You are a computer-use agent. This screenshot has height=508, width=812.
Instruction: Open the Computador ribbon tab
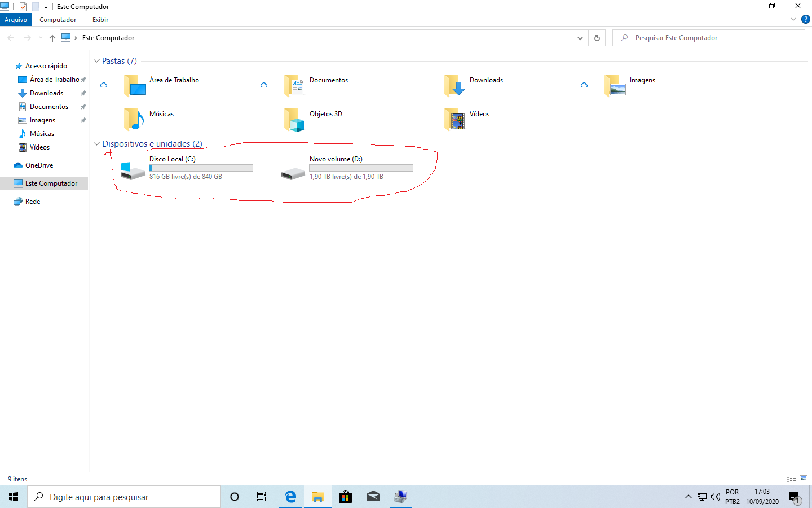(x=58, y=20)
